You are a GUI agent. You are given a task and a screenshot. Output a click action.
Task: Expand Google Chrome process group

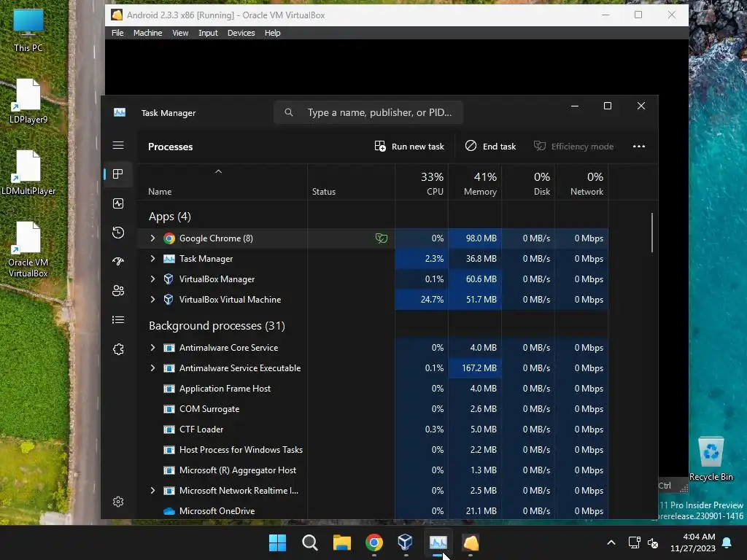152,238
